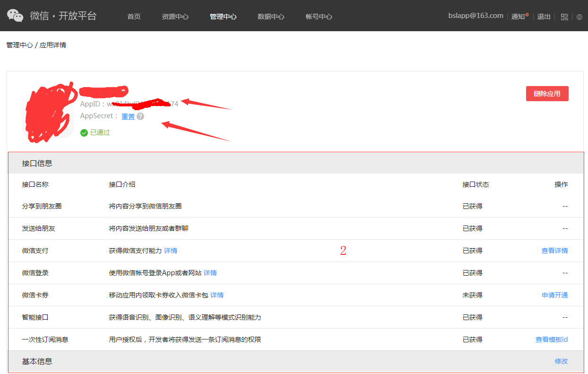Click 未获得 status in 微信卡券 row
Image resolution: width=588 pixels, height=374 pixels.
(x=473, y=295)
